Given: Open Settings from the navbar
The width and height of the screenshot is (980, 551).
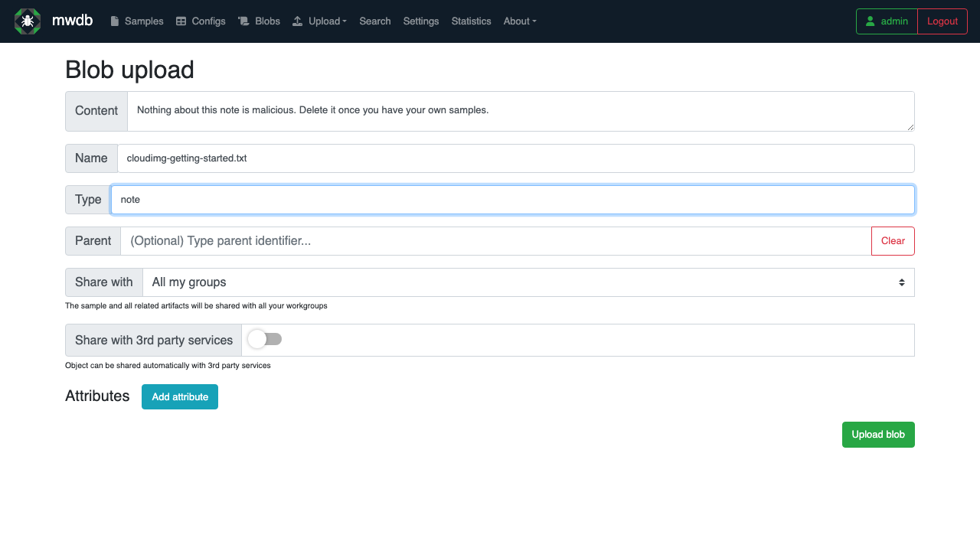Looking at the screenshot, I should coord(421,21).
